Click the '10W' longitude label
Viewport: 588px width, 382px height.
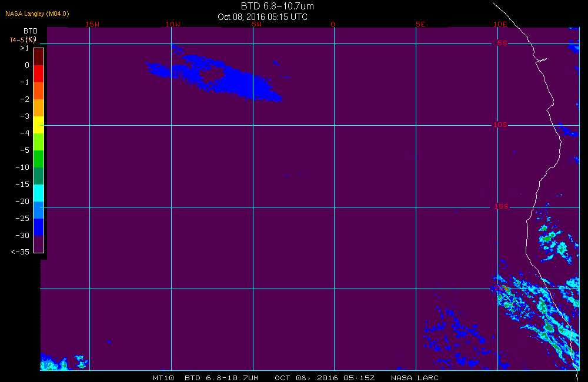pos(173,24)
